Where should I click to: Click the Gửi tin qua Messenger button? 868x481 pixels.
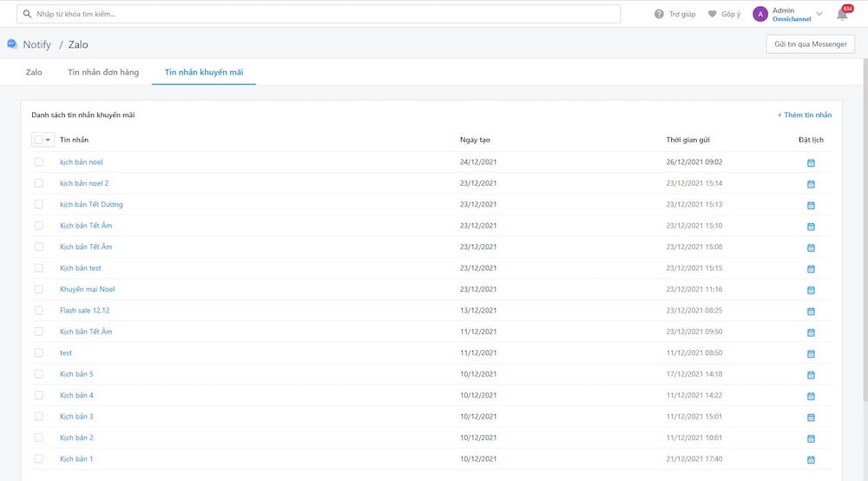coord(810,44)
